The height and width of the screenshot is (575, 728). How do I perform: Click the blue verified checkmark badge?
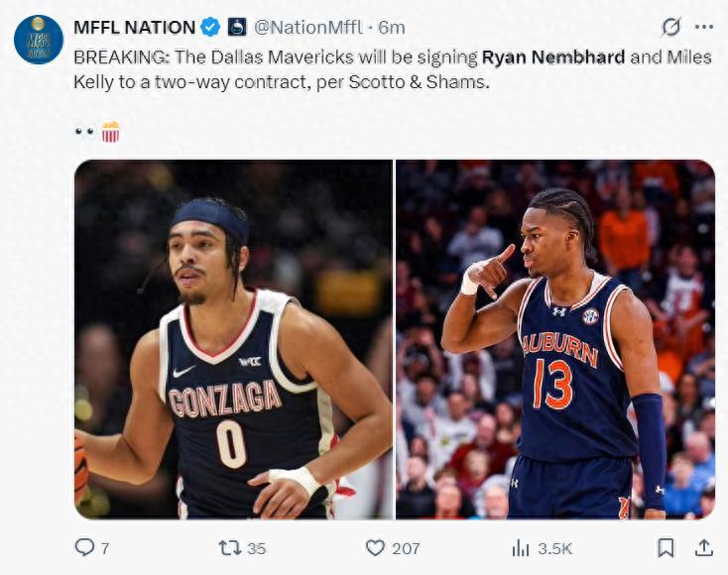[x=211, y=27]
